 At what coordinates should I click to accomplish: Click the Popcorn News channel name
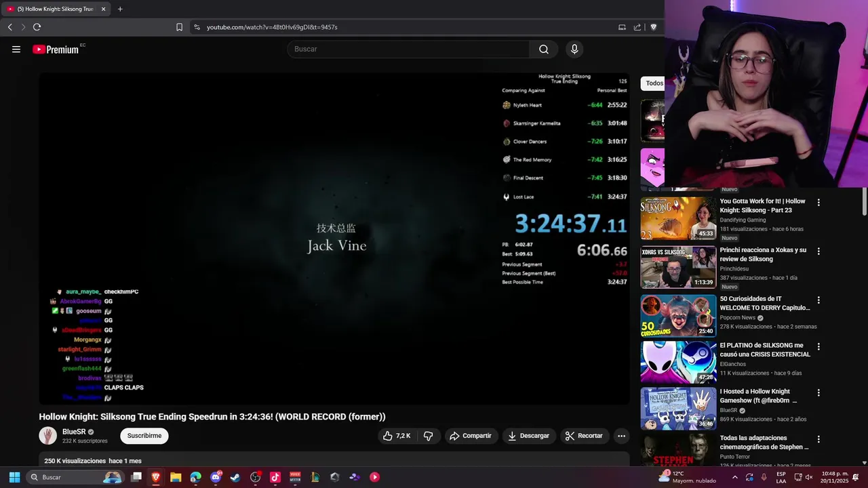coord(738,317)
